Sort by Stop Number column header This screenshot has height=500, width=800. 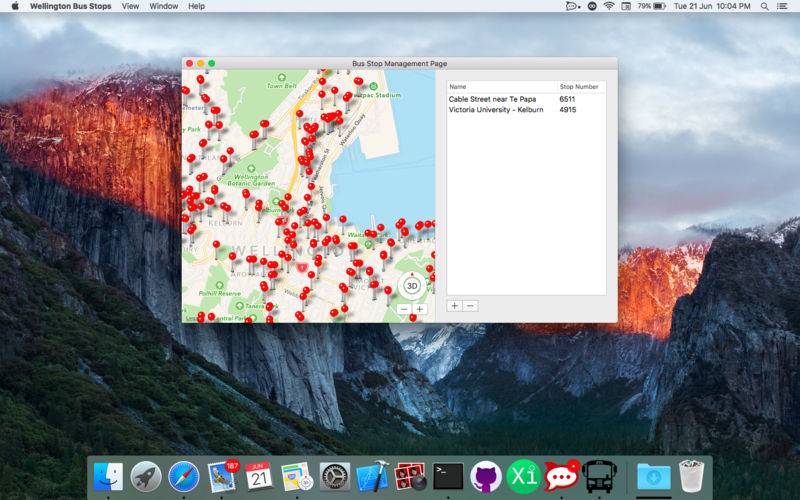[x=580, y=87]
